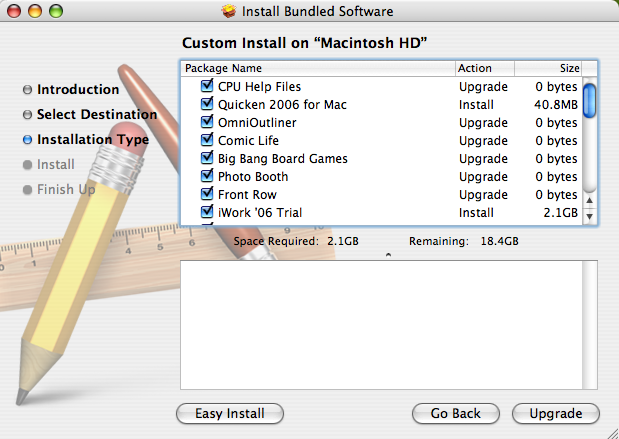
Task: Uncheck the Front Row checkbox
Action: click(x=207, y=194)
